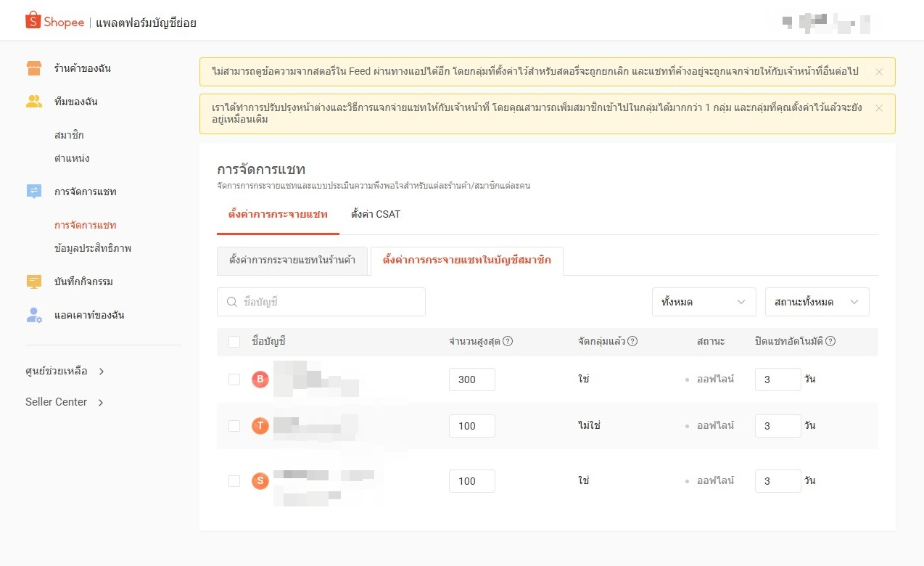
Task: Go to ข้อมูลประสิทธิภาพ page
Action: [x=93, y=248]
